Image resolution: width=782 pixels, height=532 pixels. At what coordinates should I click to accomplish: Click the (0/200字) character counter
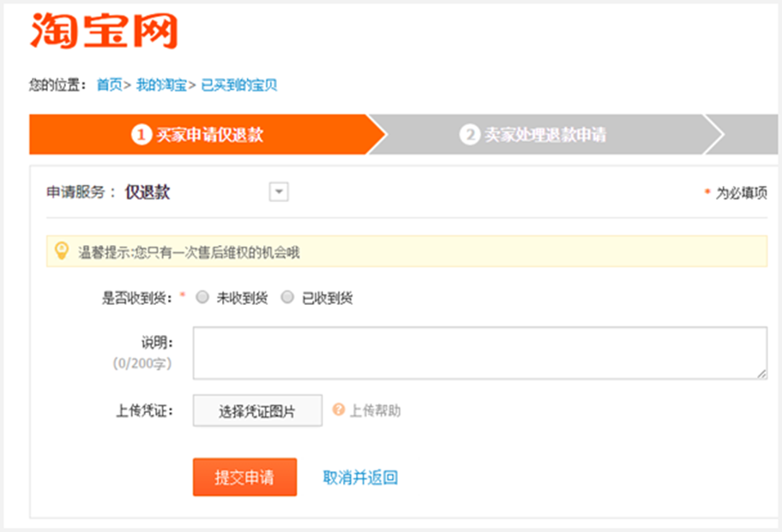click(142, 363)
